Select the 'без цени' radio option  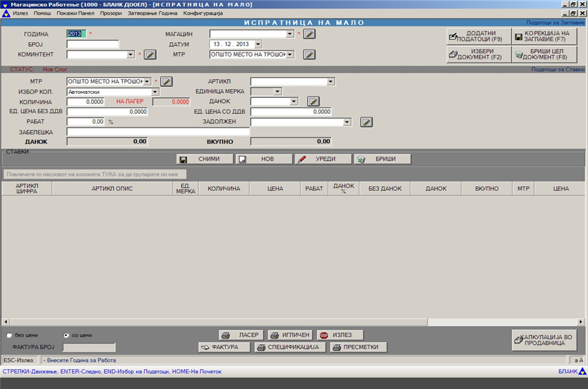pyautogui.click(x=9, y=335)
